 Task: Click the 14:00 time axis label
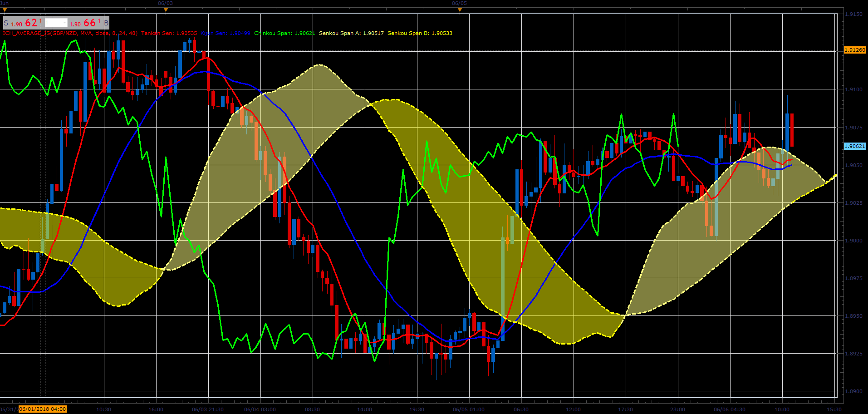click(364, 409)
